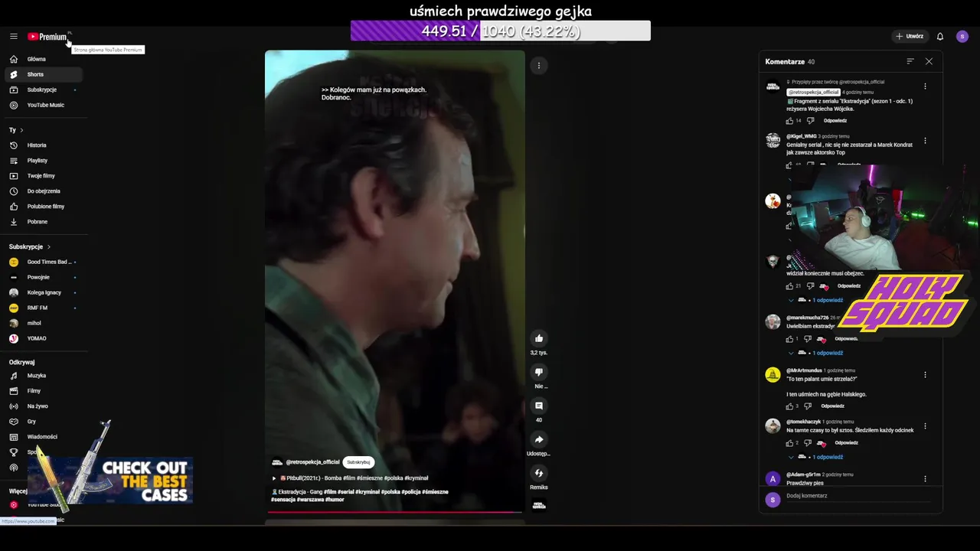This screenshot has width=980, height=551.
Task: Like the Short with thumbs up
Action: pyautogui.click(x=539, y=338)
